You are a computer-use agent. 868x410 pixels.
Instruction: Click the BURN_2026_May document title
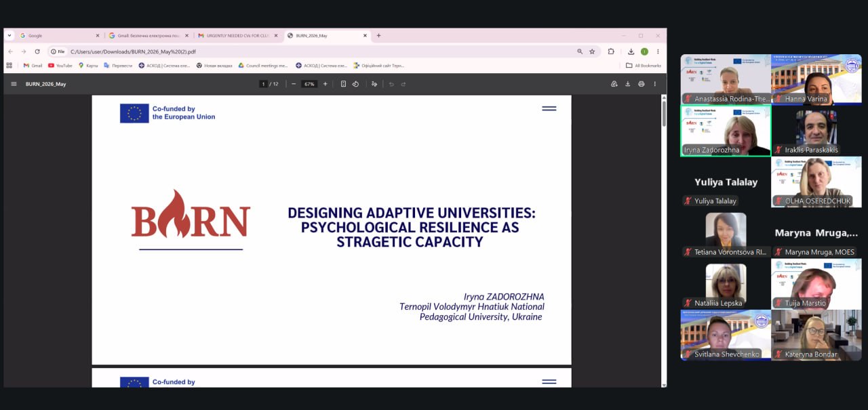pyautogui.click(x=45, y=84)
